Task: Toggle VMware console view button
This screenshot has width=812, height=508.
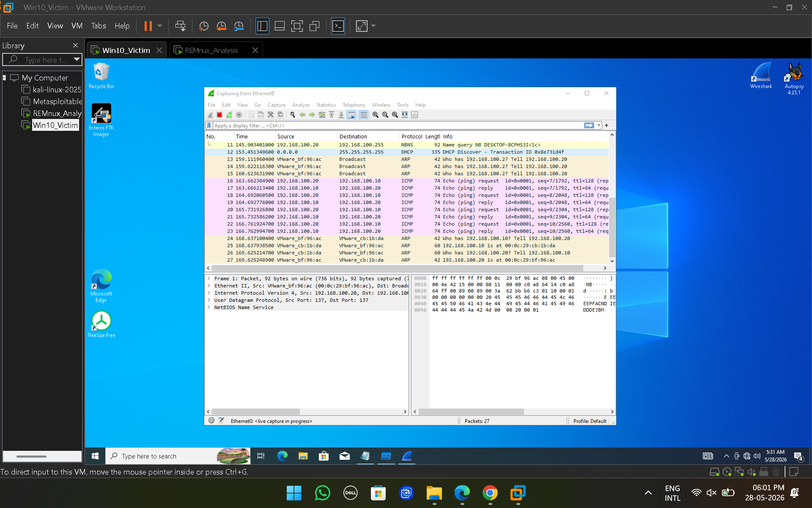Action: click(338, 26)
